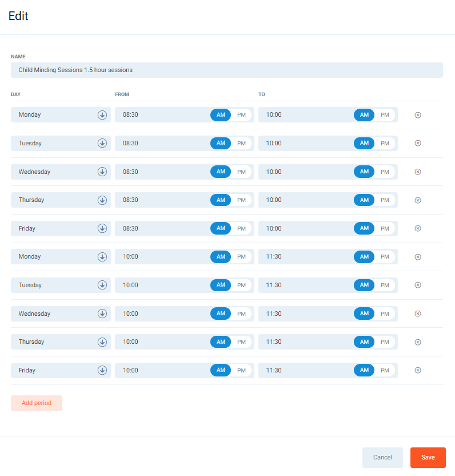
Task: Open the Tuesday day selector for 10:00 period
Action: point(102,285)
